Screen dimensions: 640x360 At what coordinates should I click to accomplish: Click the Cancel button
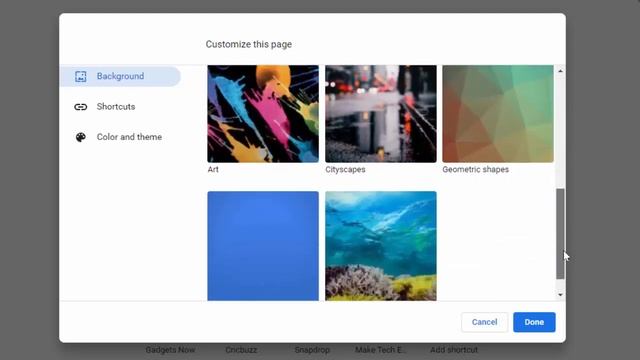pyautogui.click(x=484, y=322)
